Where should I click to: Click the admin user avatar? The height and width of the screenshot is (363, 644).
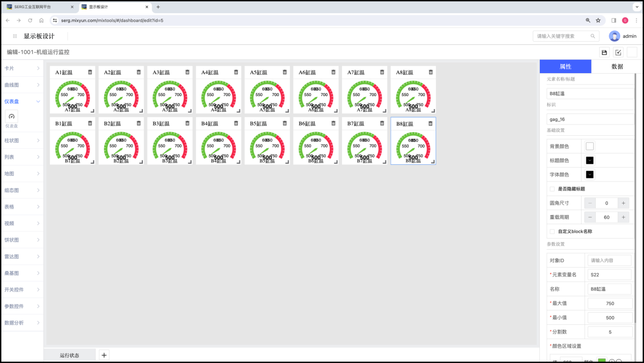pos(615,36)
